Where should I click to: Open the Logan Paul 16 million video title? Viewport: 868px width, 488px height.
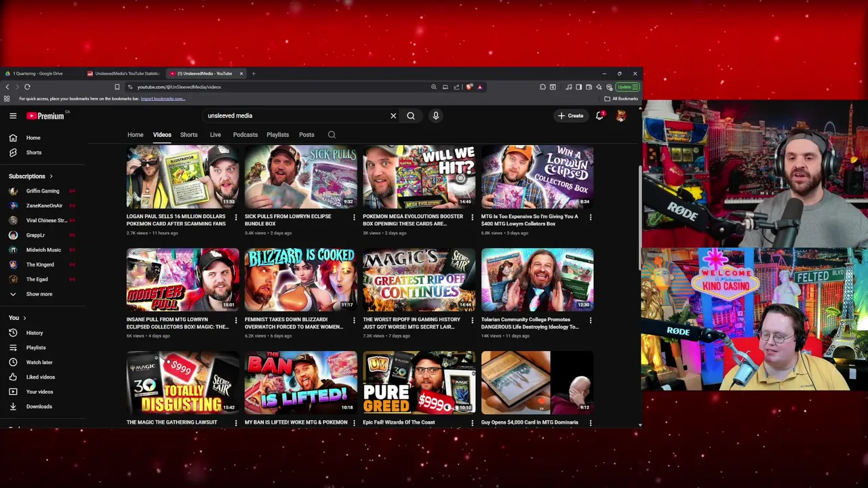[x=176, y=220]
